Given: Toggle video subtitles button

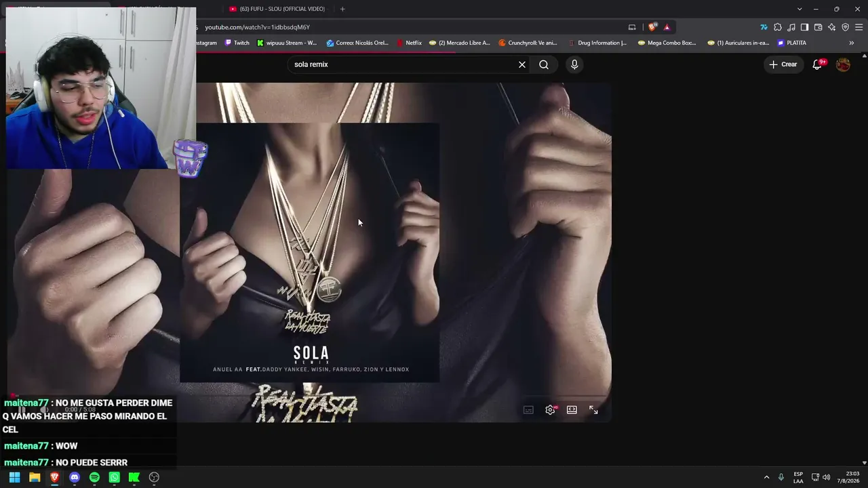Looking at the screenshot, I should click(x=528, y=410).
